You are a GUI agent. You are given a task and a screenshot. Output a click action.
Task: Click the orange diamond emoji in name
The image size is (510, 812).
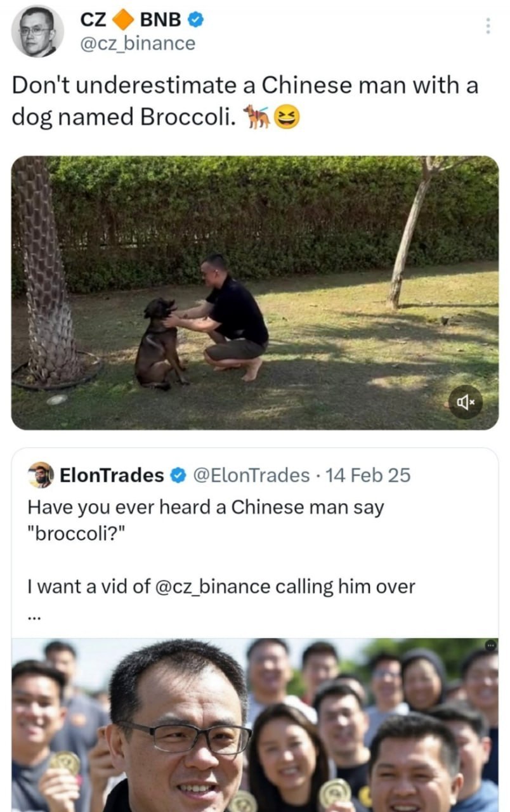coord(123,20)
